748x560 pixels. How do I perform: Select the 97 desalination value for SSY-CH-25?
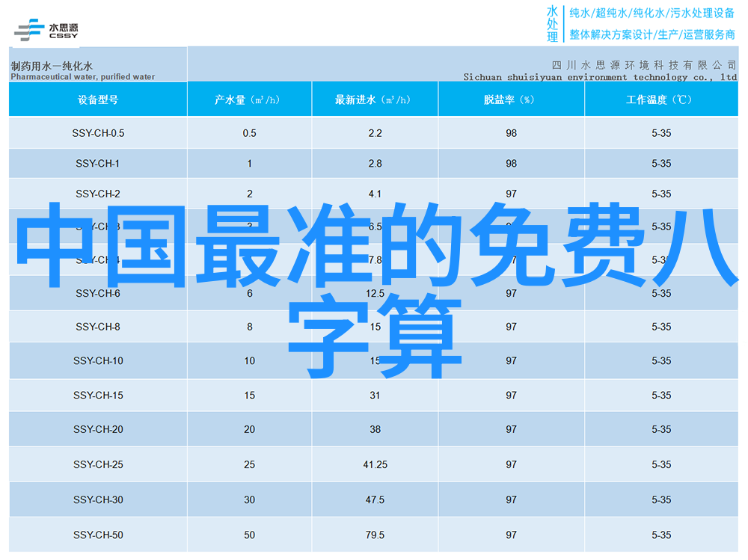tap(512, 464)
